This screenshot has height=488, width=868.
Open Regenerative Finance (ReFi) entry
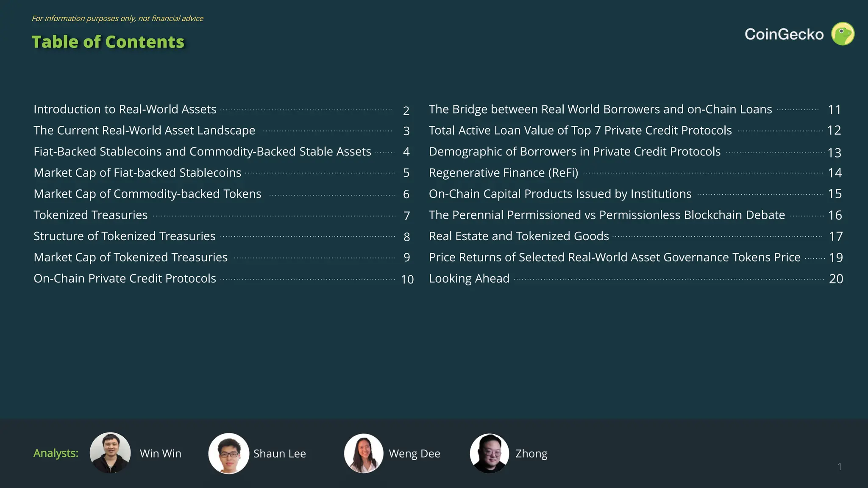[504, 173]
